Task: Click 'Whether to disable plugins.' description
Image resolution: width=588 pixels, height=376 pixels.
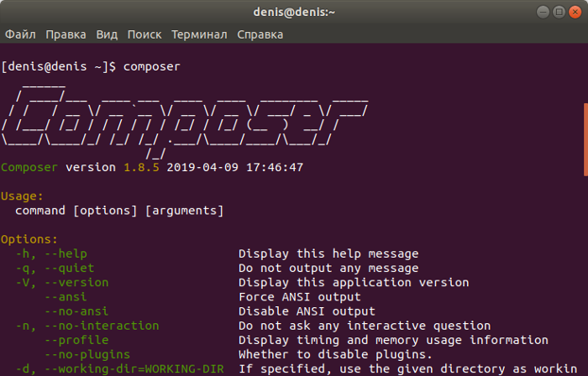Action: [336, 355]
